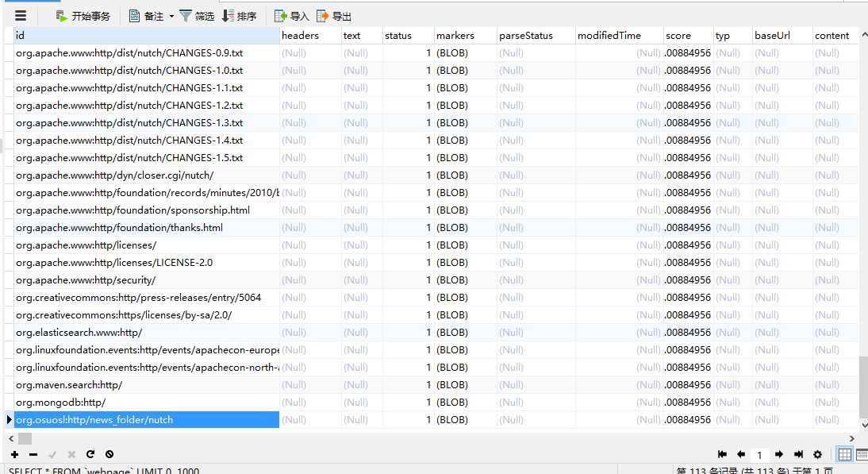Image resolution: width=868 pixels, height=474 pixels.
Task: Click the horizontal scrollbar right arrow
Action: click(852, 438)
